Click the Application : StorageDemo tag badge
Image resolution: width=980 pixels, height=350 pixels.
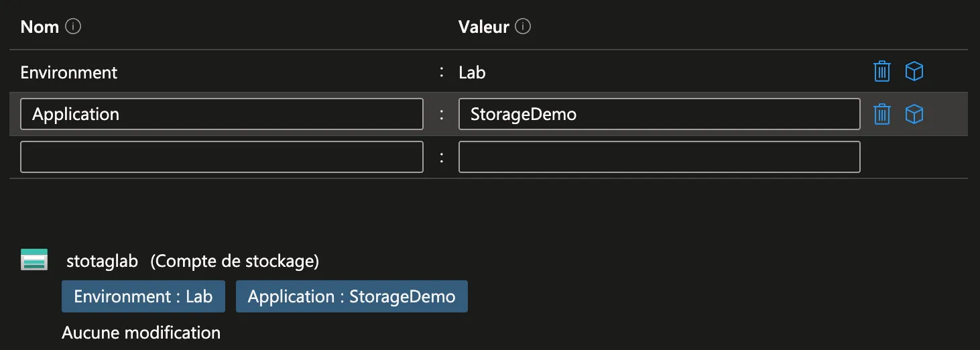coord(352,296)
